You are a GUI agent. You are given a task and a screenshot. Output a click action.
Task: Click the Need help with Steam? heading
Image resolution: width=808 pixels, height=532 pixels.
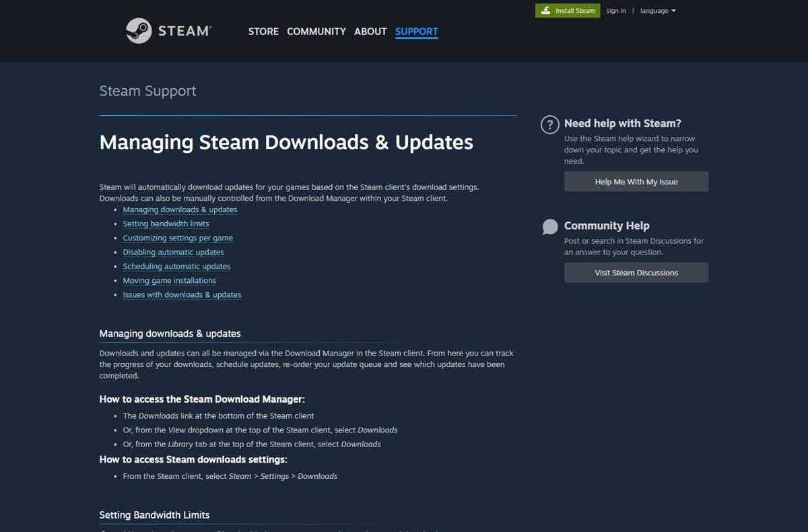tap(623, 123)
